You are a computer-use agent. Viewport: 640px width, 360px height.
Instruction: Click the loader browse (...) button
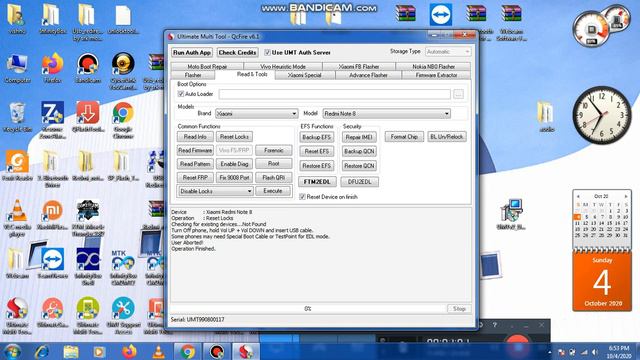[458, 94]
